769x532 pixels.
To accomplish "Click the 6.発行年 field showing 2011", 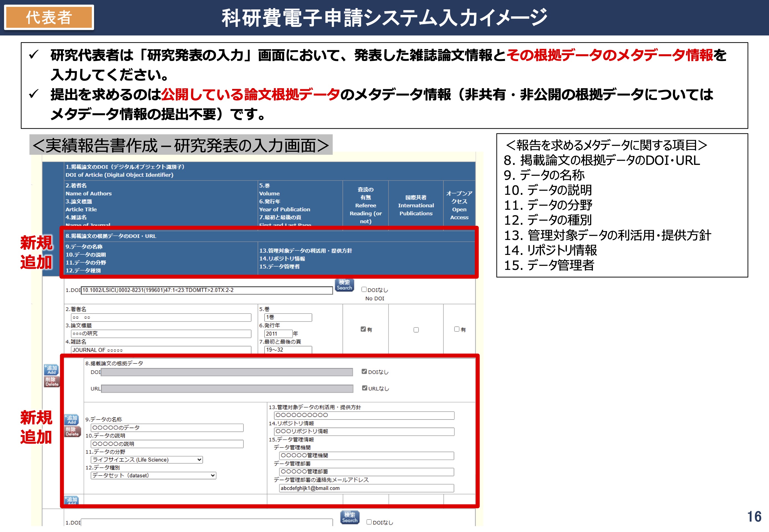I will coord(278,334).
